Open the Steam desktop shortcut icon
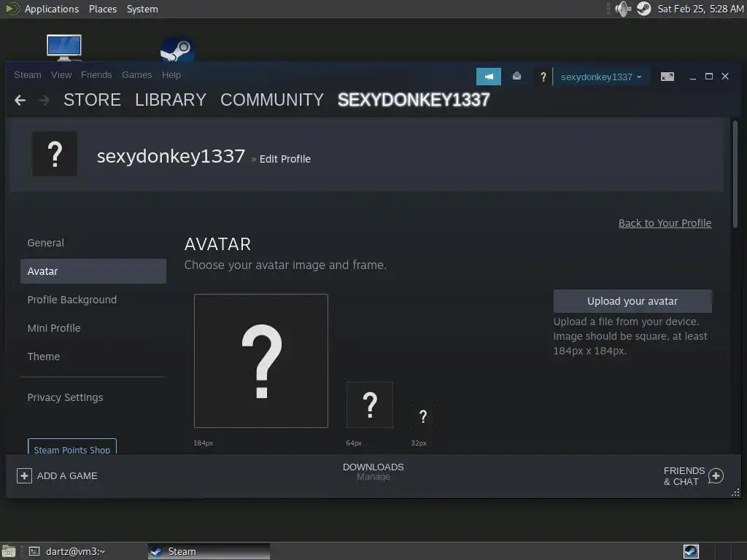Screen dimensions: 747x560 point(177,50)
